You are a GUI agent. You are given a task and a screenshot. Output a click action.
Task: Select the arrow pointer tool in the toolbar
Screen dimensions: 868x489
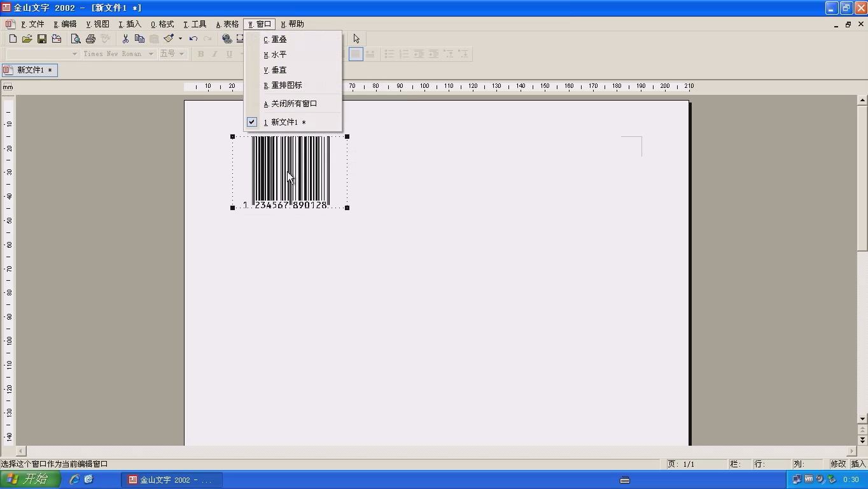356,39
